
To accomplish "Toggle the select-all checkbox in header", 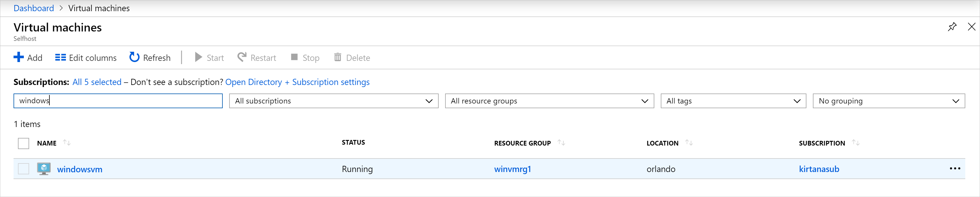I will 24,143.
